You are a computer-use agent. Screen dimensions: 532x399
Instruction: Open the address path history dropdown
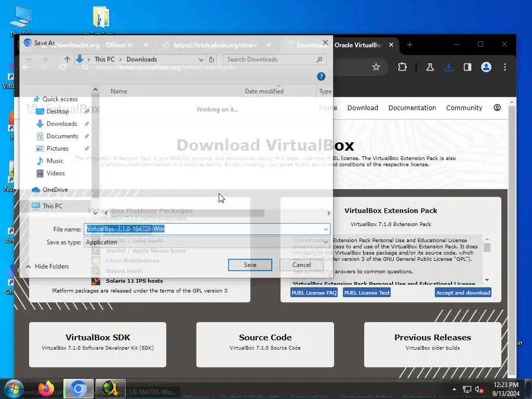pos(201,59)
